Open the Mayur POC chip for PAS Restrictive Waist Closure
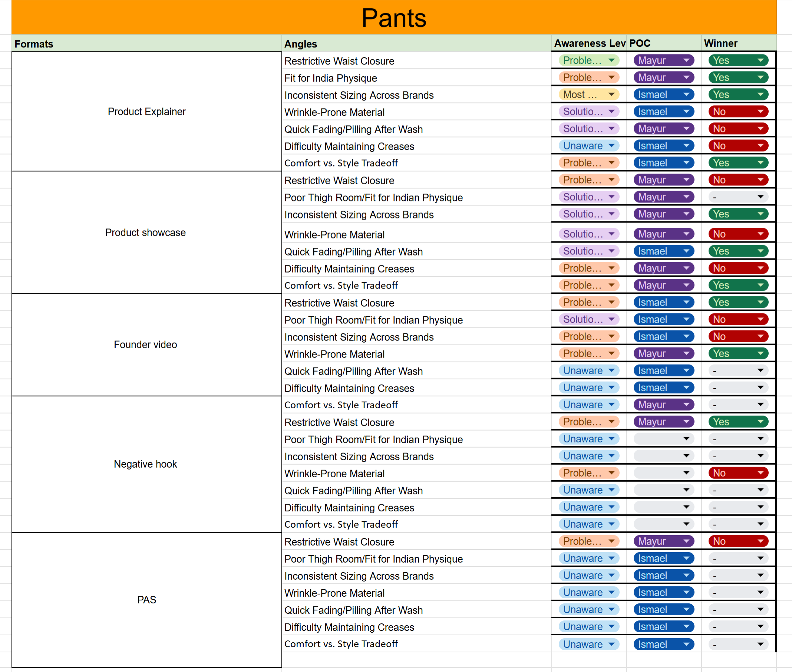Image resolution: width=792 pixels, height=672 pixels. pyautogui.click(x=663, y=541)
